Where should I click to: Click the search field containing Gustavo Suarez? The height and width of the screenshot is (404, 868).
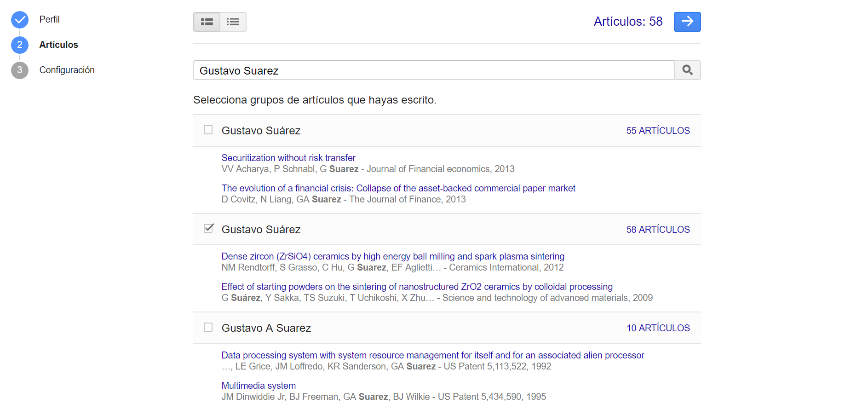coord(434,70)
